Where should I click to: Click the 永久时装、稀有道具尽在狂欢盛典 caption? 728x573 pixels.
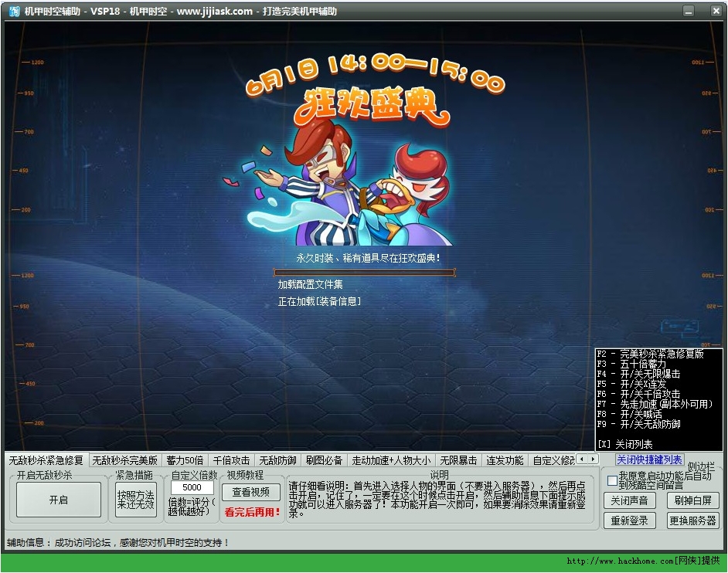[x=368, y=258]
